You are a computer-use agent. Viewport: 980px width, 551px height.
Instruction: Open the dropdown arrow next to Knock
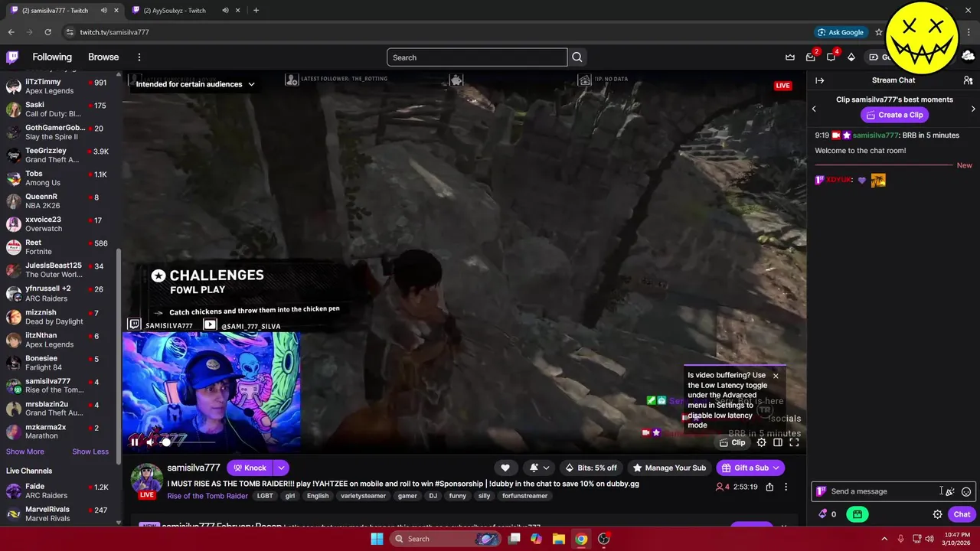click(x=281, y=468)
